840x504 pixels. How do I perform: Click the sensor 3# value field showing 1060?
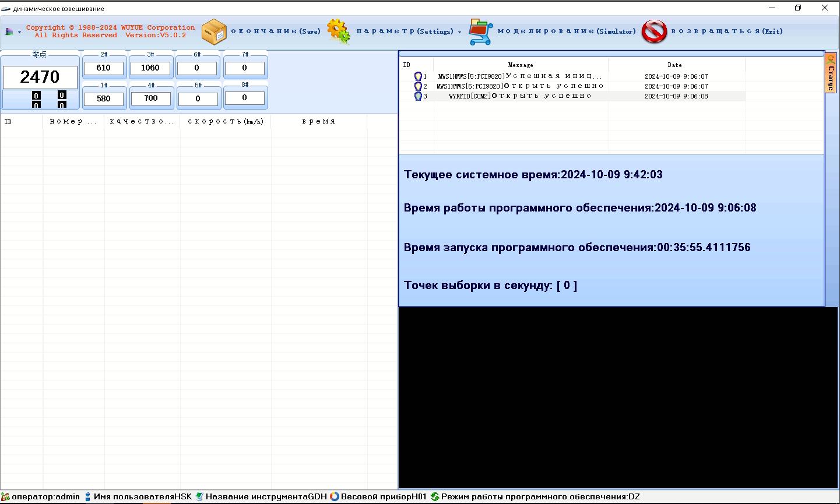(x=150, y=68)
